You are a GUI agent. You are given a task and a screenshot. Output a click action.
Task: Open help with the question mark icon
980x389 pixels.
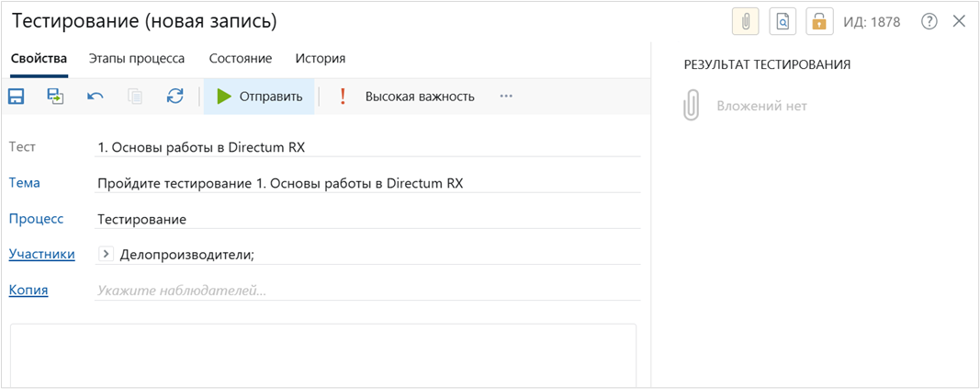929,21
